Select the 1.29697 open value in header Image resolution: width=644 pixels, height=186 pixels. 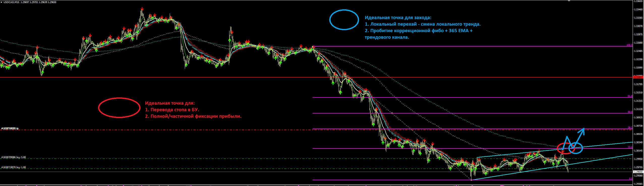[x=25, y=2]
